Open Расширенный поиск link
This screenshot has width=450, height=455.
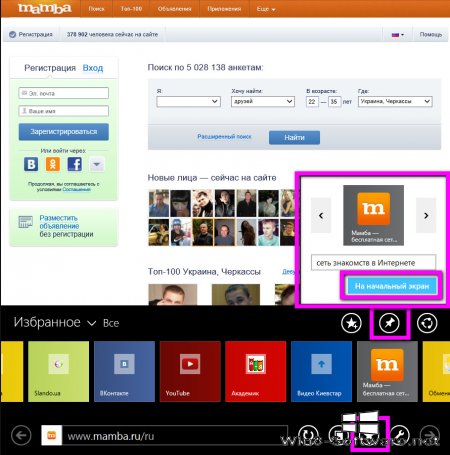tap(224, 137)
